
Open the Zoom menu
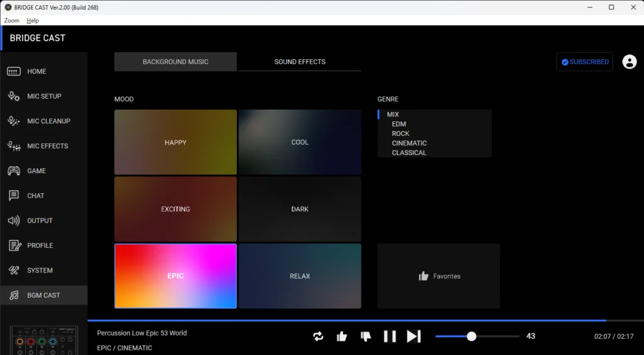click(x=12, y=21)
